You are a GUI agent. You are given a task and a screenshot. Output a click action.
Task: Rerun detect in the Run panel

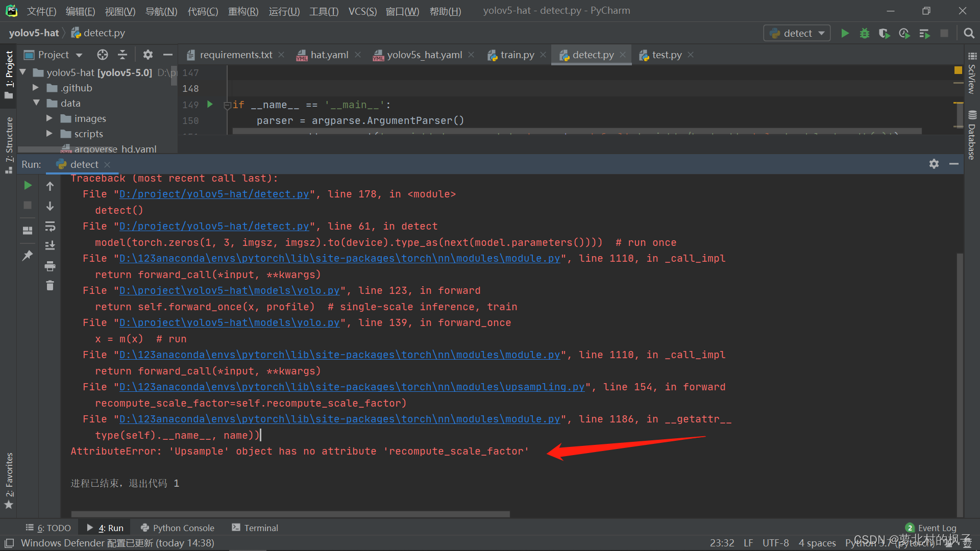[x=28, y=185]
